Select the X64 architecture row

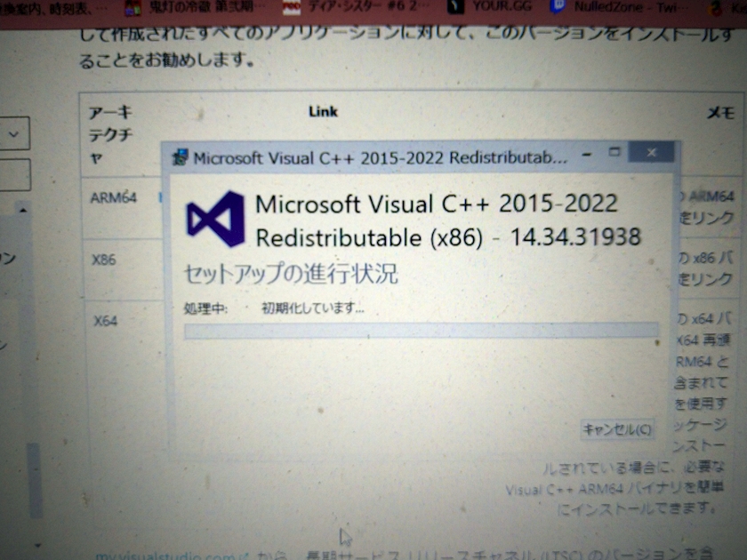pos(105,320)
